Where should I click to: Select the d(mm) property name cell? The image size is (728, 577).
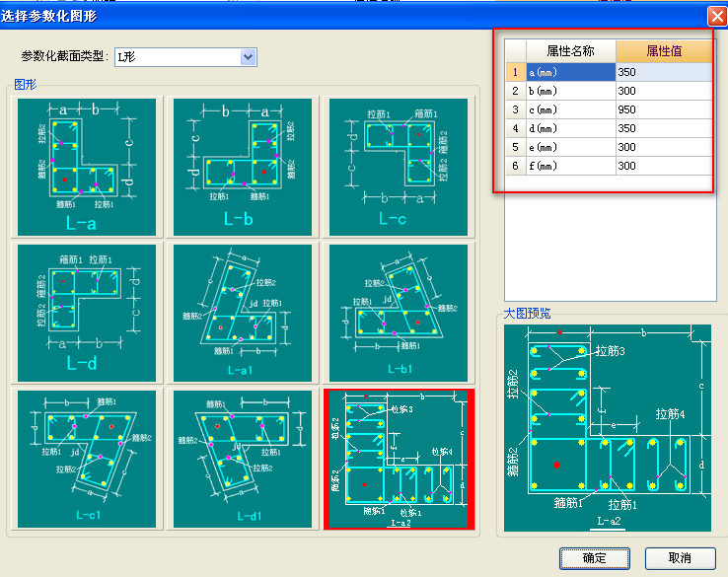point(570,128)
